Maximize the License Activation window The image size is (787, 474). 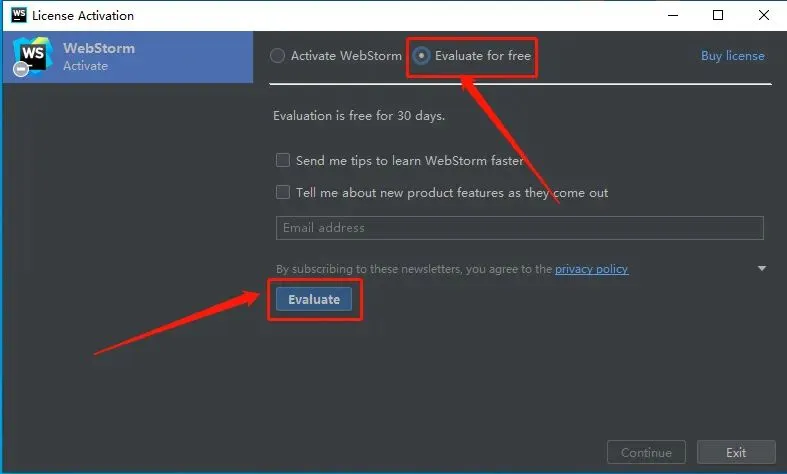pyautogui.click(x=718, y=16)
